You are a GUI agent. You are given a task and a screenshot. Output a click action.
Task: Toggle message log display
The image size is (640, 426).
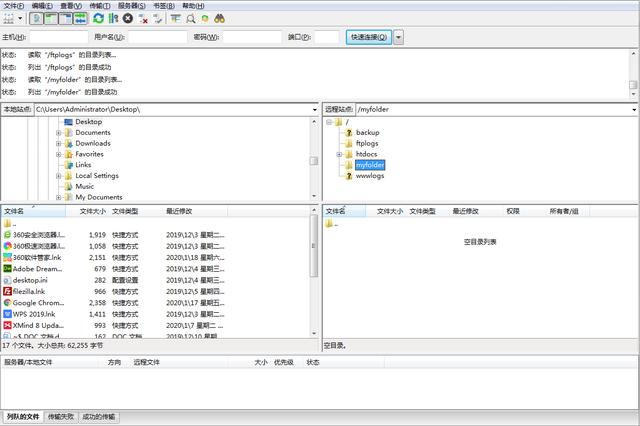click(x=36, y=18)
